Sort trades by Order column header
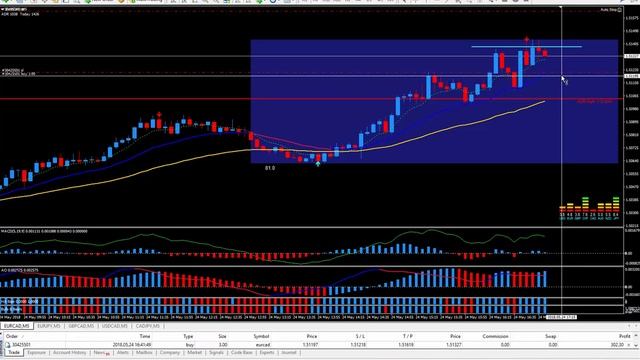 click(x=12, y=336)
